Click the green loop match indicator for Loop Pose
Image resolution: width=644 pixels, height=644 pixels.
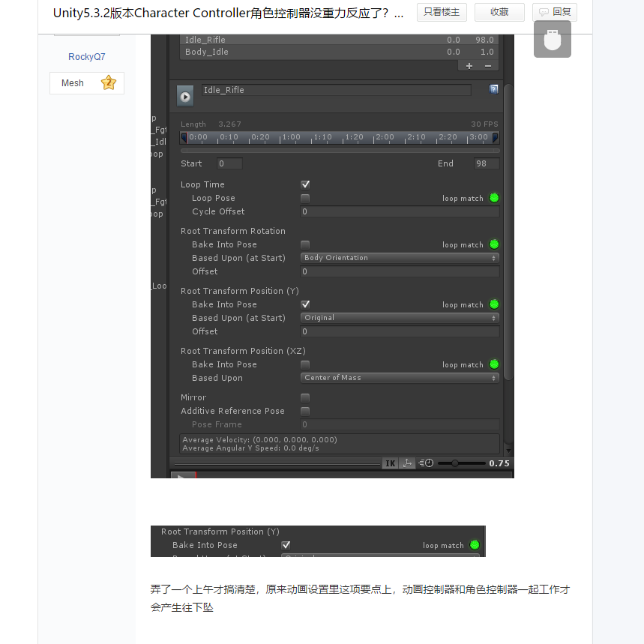[494, 198]
